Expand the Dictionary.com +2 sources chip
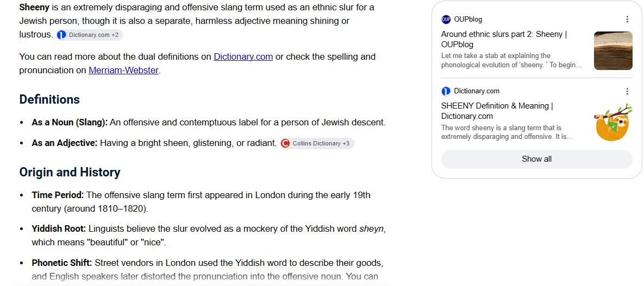This screenshot has width=644, height=286. coord(89,35)
